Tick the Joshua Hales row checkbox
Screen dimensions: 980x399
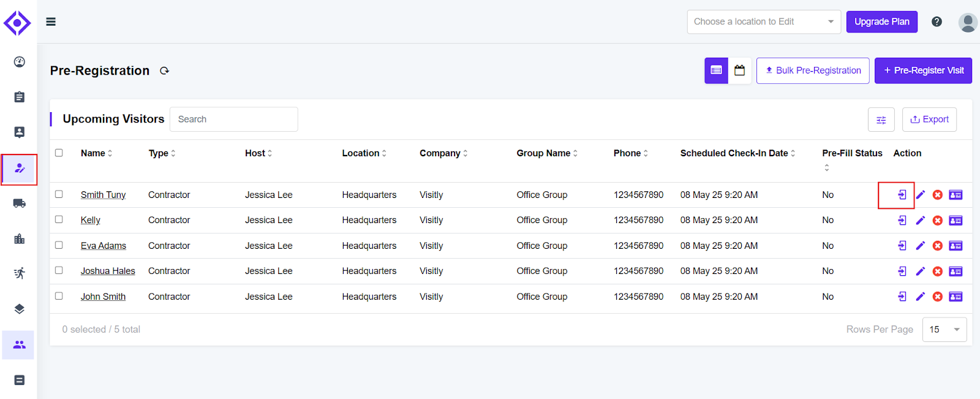click(x=59, y=270)
